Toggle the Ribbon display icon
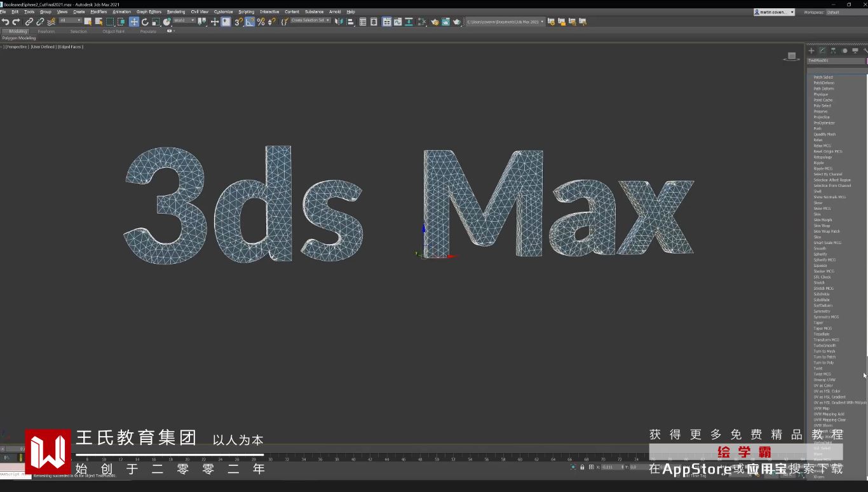 tap(386, 22)
